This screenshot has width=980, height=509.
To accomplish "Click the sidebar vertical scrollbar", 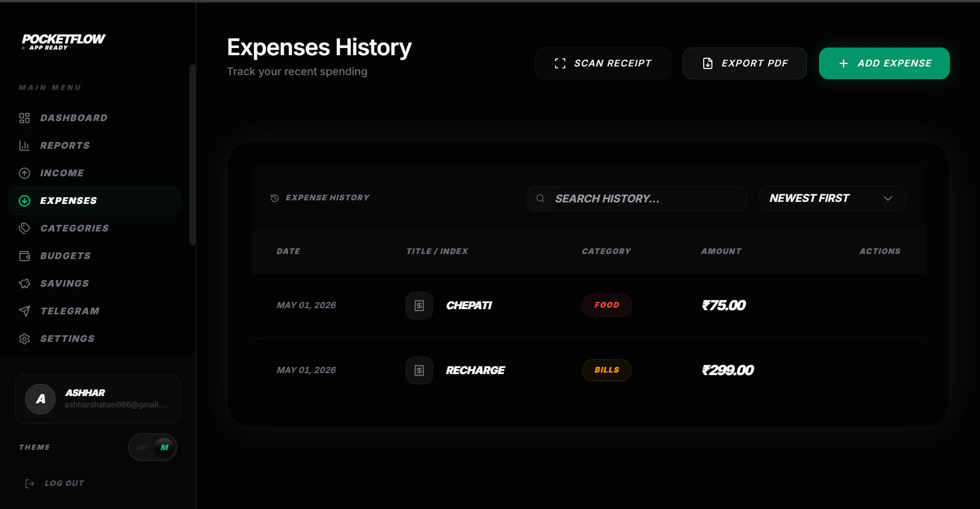I will click(x=193, y=155).
